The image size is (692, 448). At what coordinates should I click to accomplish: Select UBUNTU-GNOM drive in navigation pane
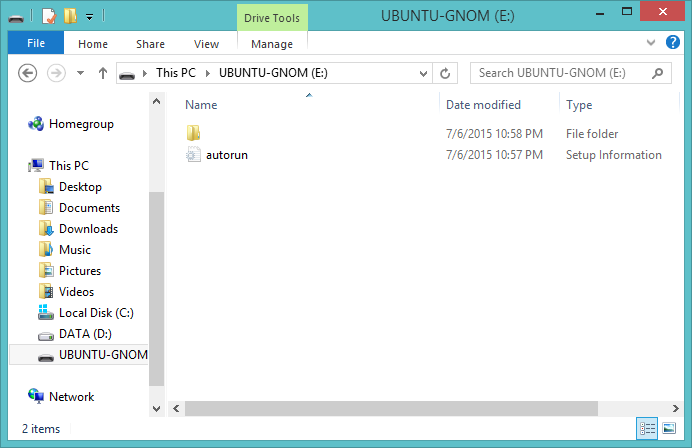point(79,354)
